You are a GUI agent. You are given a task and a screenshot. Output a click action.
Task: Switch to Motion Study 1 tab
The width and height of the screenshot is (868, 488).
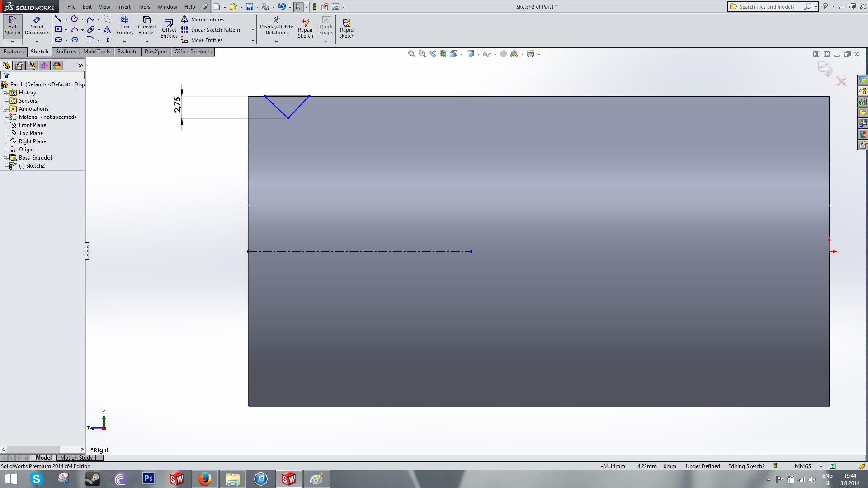[78, 458]
